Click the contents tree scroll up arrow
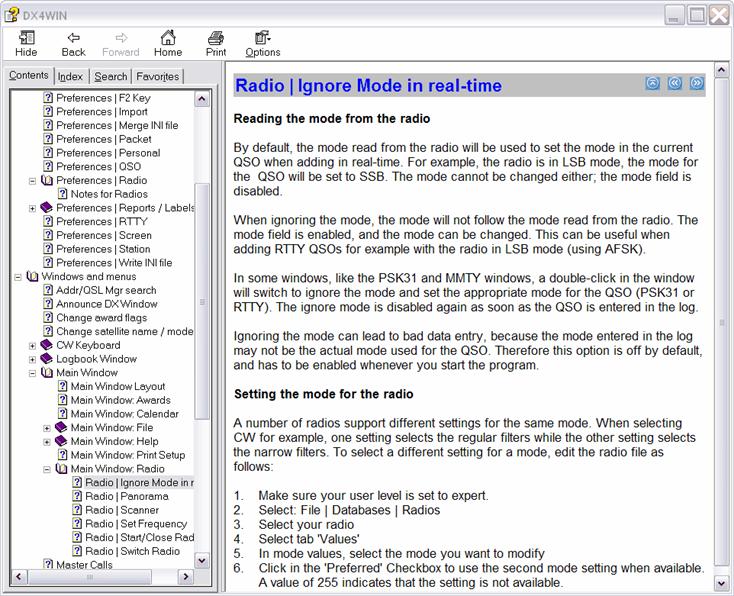The image size is (734, 596). [x=202, y=99]
